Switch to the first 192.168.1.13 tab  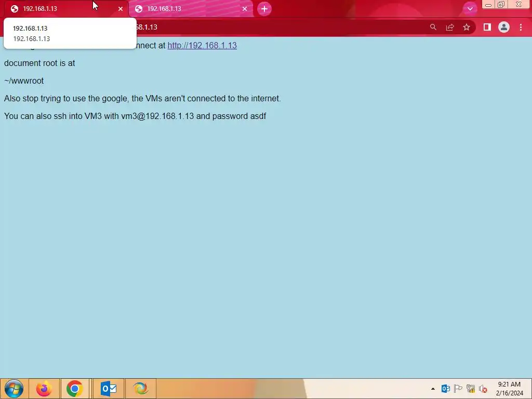coord(66,9)
